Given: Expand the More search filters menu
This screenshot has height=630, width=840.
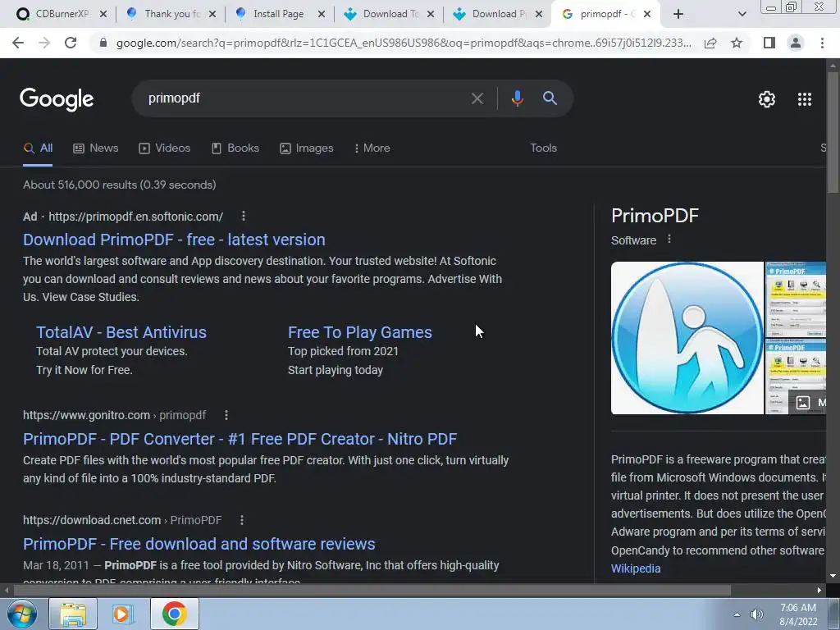Looking at the screenshot, I should click(x=372, y=148).
